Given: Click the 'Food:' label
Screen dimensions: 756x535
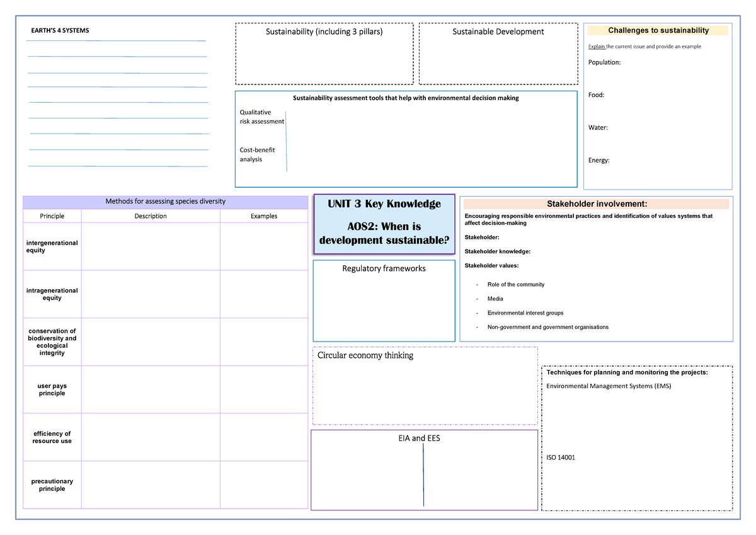Looking at the screenshot, I should click(596, 95).
